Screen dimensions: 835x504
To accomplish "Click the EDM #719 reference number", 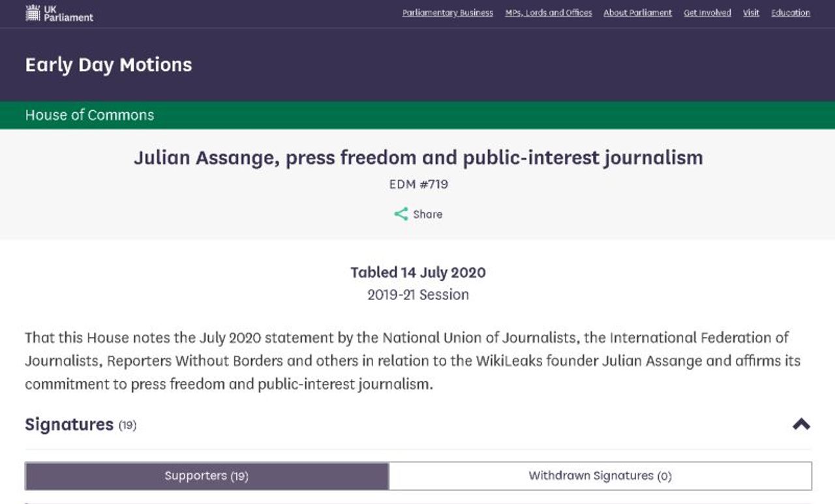I will (x=418, y=185).
